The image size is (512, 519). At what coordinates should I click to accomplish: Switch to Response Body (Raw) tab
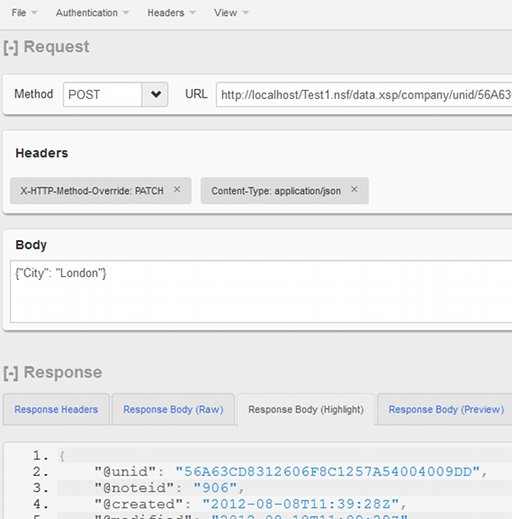tap(173, 409)
